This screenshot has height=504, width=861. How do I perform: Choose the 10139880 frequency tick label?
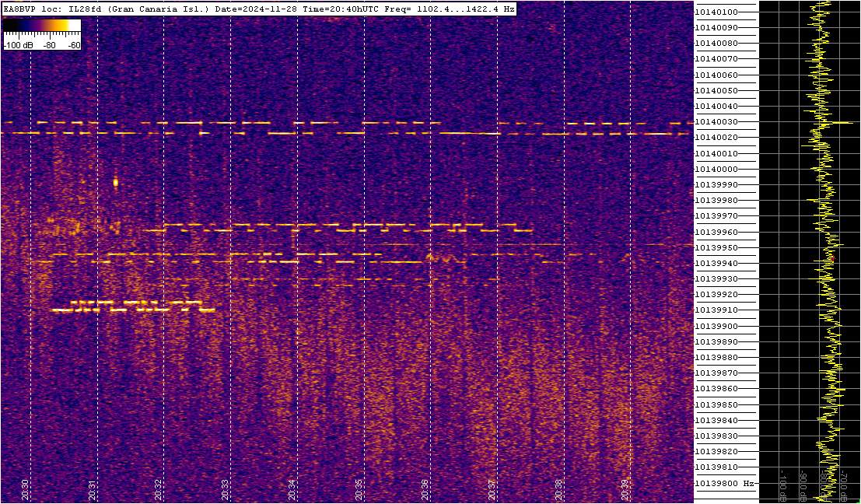pyautogui.click(x=716, y=358)
